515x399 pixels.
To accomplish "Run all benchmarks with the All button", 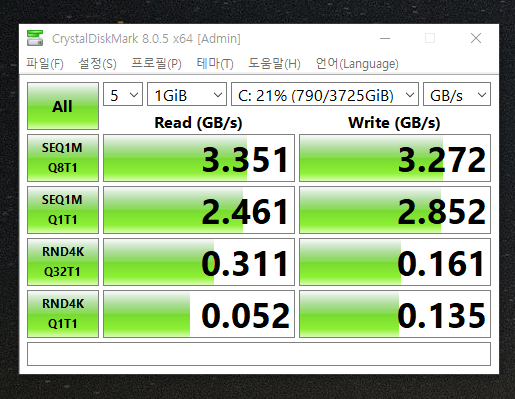I will coord(63,106).
